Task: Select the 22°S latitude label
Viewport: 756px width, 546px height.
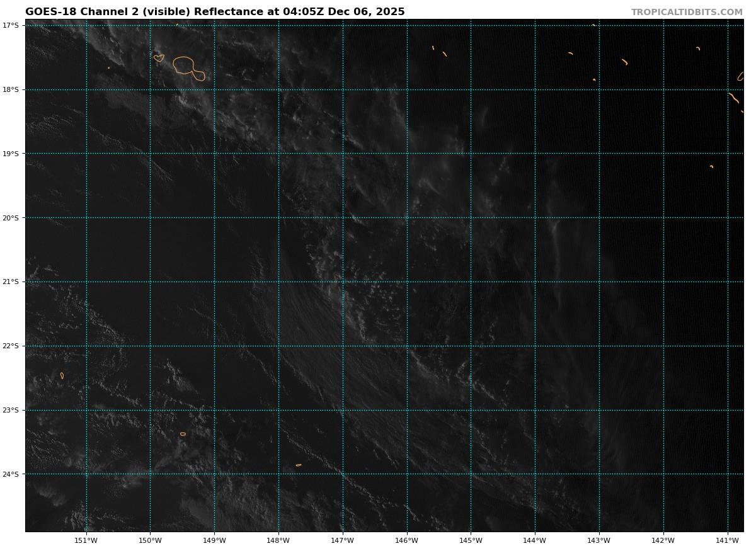Action: pos(11,346)
